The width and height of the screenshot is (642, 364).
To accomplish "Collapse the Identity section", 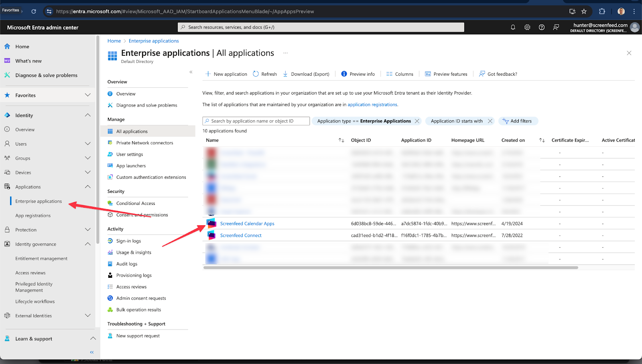I will click(87, 115).
